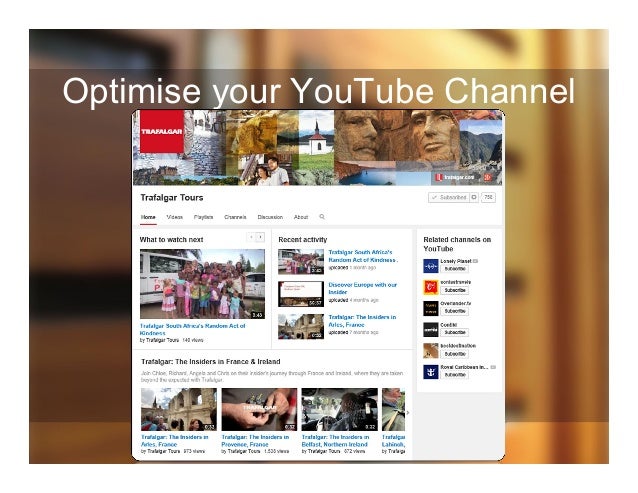Click by Trafalgar Tours under featured video

pos(160,340)
